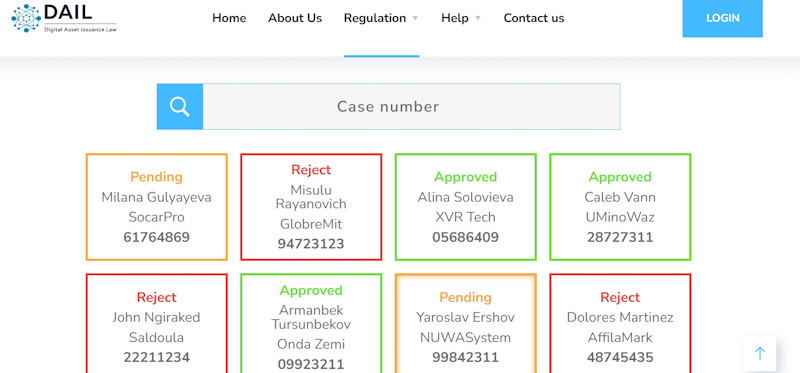800x373 pixels.
Task: Click company name XVR Tech
Action: pos(466,217)
